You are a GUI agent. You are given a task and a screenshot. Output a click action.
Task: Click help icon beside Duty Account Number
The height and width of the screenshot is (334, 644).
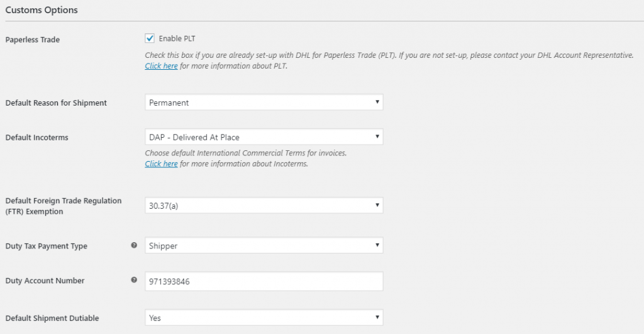(134, 280)
